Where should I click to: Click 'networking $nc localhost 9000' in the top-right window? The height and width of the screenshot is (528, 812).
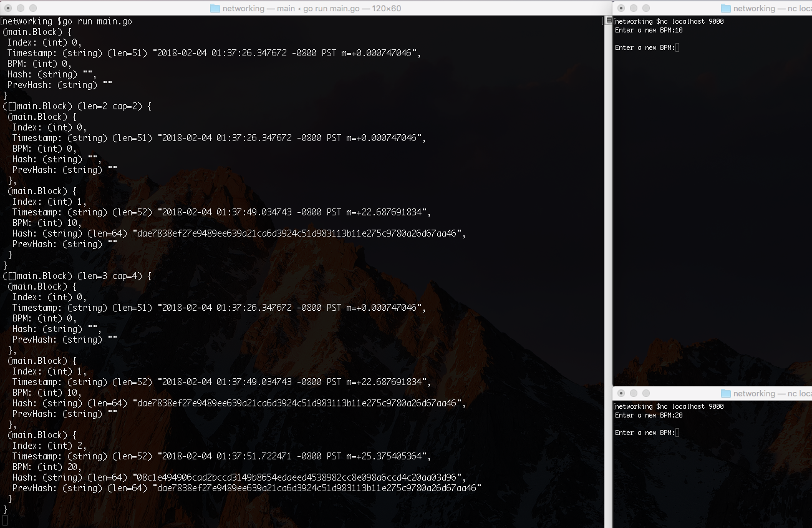pyautogui.click(x=669, y=21)
